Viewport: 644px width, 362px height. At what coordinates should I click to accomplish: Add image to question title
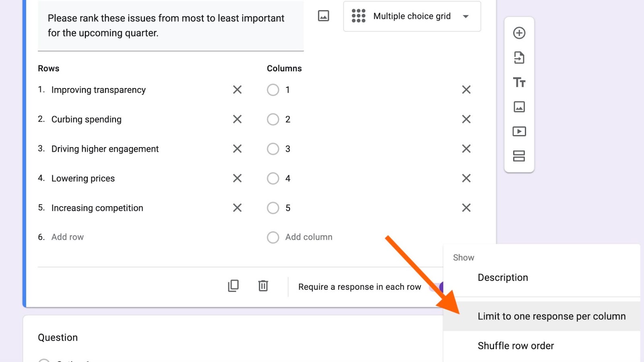point(324,16)
